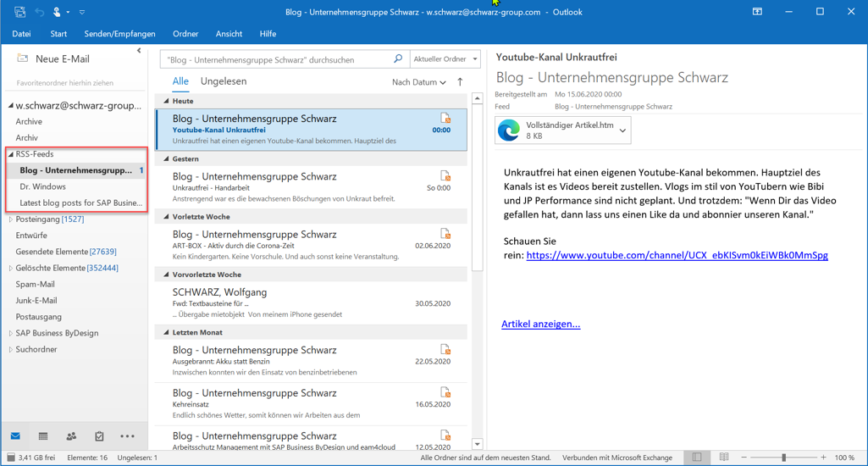Viewport: 868px width, 466px height.
Task: Adjust the zoom slider in status bar
Action: pos(783,458)
